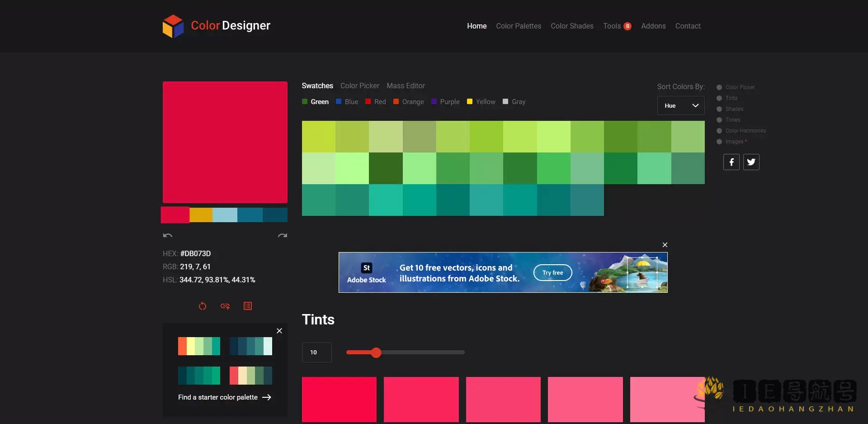Open Color Shades from the top navigation

572,26
